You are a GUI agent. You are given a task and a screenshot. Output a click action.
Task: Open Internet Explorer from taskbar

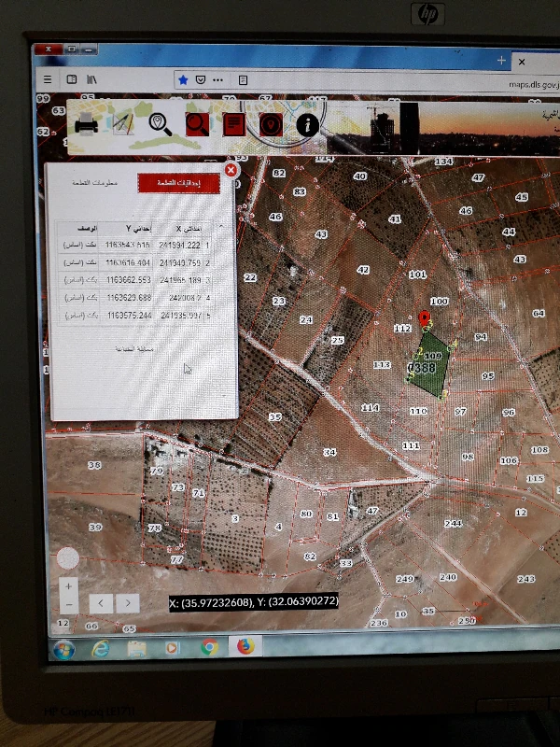100,649
